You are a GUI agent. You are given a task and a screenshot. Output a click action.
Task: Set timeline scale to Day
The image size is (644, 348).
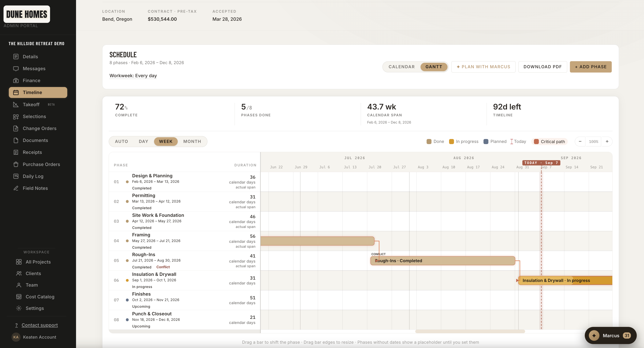pos(144,142)
